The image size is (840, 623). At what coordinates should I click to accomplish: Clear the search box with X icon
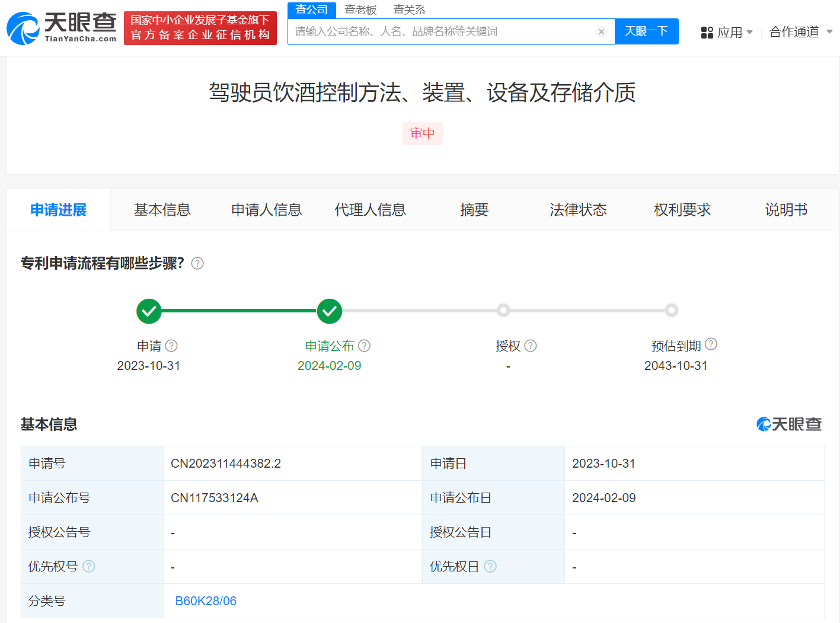(601, 32)
